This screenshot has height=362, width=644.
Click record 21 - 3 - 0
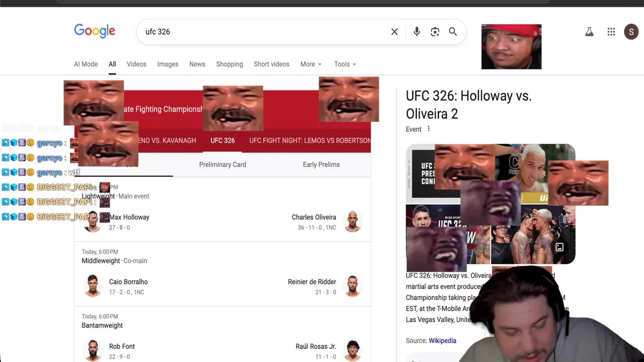(x=326, y=292)
